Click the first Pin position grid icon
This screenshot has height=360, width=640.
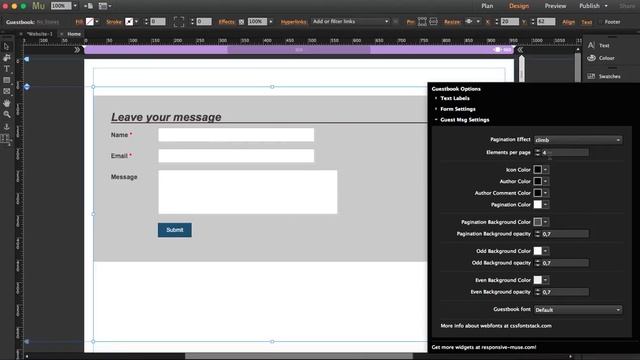(422, 22)
